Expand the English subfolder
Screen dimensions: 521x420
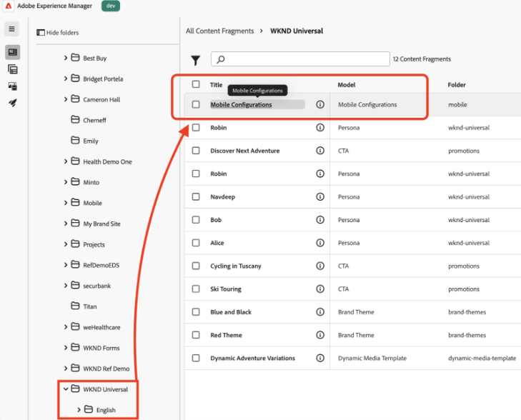point(79,410)
